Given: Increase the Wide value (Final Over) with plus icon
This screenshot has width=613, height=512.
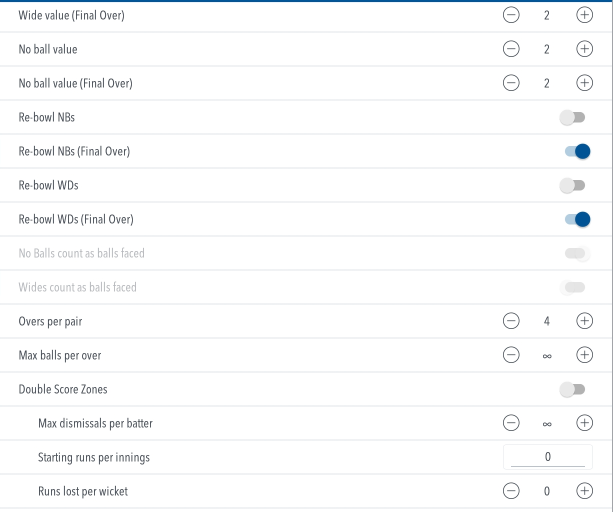Looking at the screenshot, I should point(584,15).
